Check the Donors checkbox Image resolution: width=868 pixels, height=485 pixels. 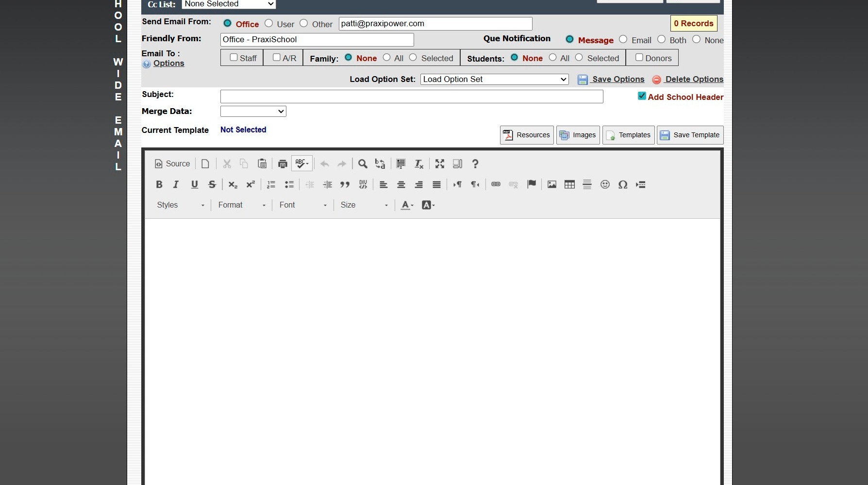point(639,57)
